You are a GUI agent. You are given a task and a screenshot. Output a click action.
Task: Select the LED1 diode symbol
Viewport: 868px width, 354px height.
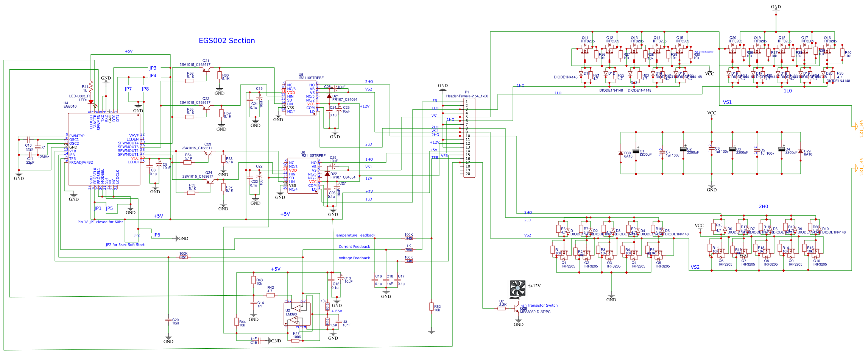(x=91, y=102)
